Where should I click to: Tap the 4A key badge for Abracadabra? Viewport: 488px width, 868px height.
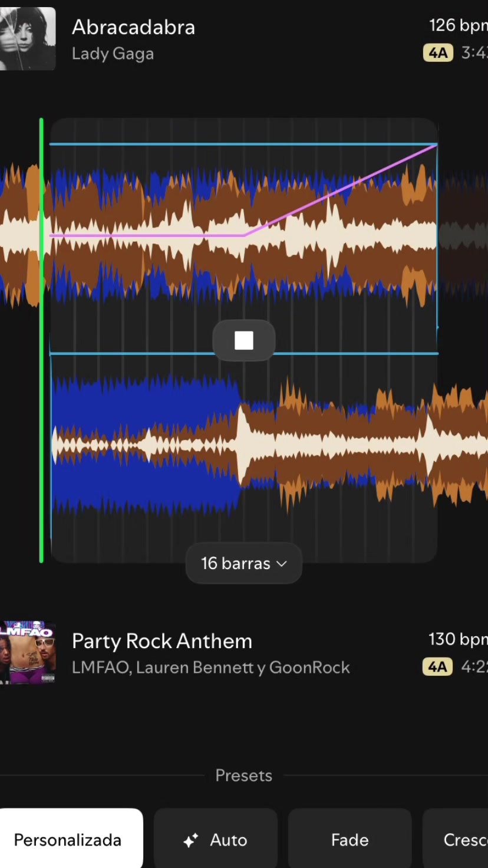pyautogui.click(x=438, y=53)
